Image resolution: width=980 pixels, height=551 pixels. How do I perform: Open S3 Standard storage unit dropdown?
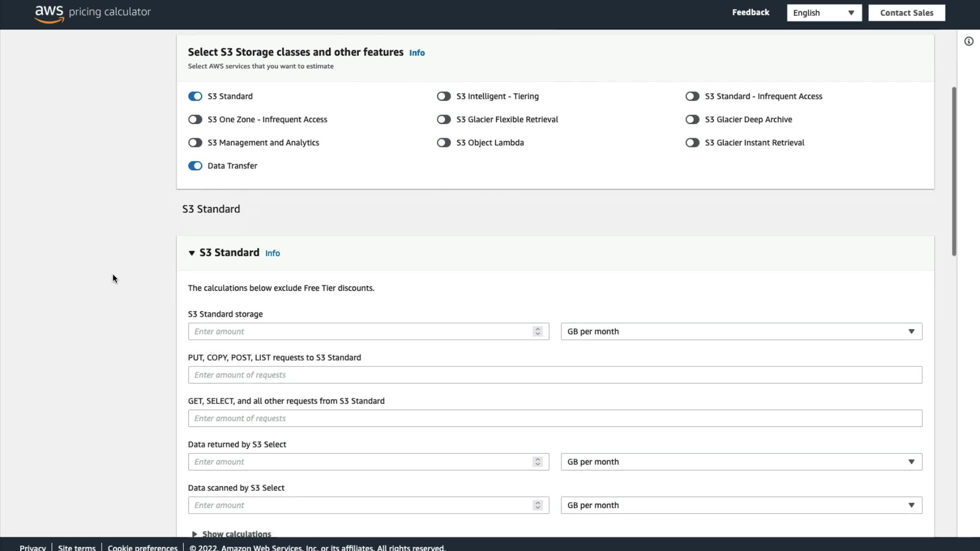pos(741,332)
